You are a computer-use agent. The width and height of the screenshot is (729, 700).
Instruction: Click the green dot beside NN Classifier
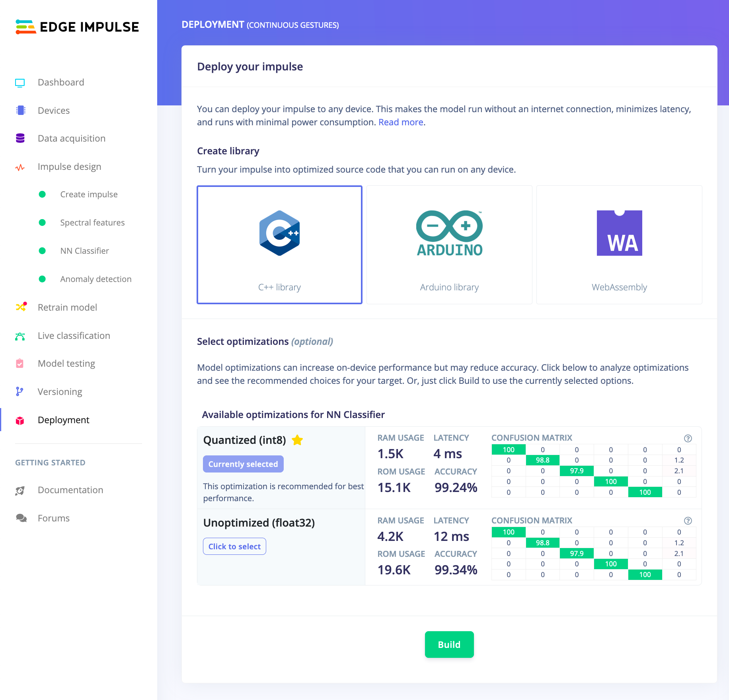coord(42,251)
